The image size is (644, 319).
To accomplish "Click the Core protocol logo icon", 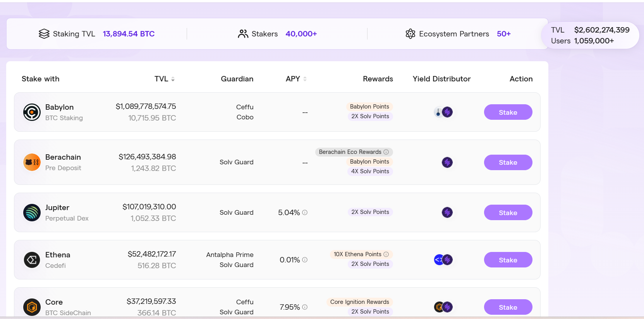I will pos(32,307).
